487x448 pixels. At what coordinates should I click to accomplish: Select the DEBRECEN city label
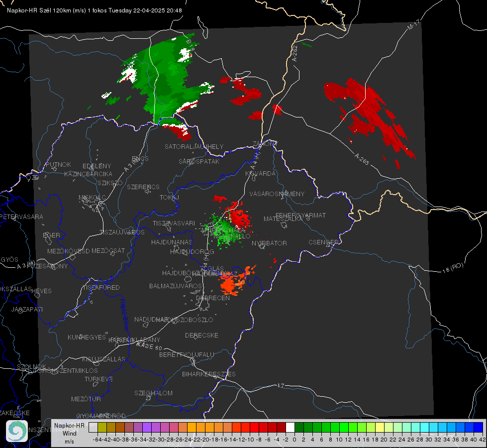point(213,298)
